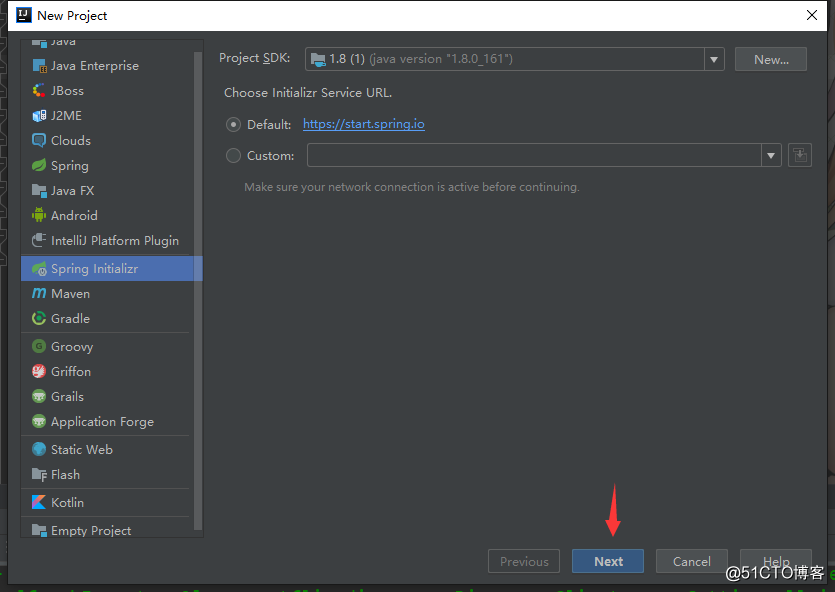Click the Next button
The image size is (835, 592).
click(608, 561)
